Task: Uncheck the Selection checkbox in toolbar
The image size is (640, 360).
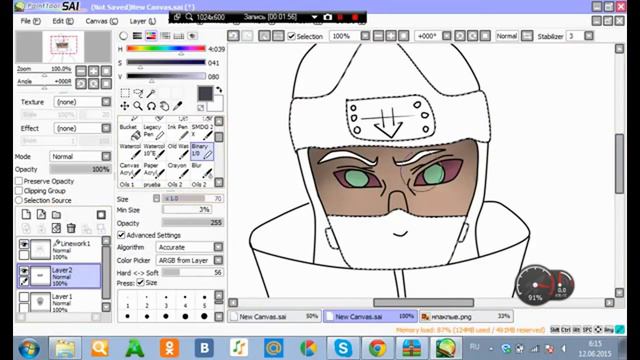Action: point(291,36)
